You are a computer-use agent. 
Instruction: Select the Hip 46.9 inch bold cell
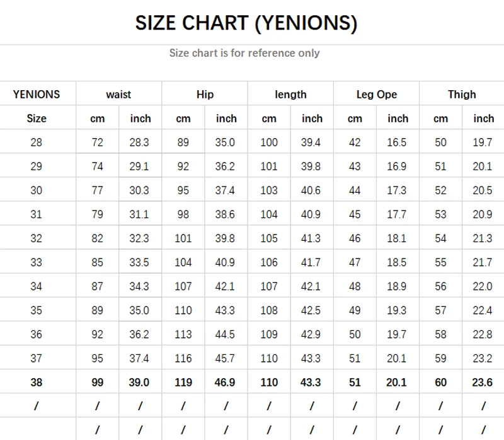click(226, 382)
